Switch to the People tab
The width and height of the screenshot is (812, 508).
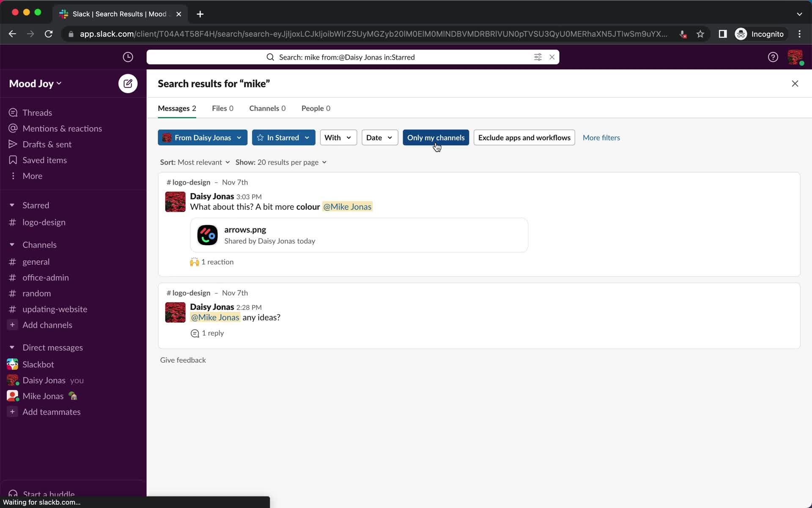(315, 108)
